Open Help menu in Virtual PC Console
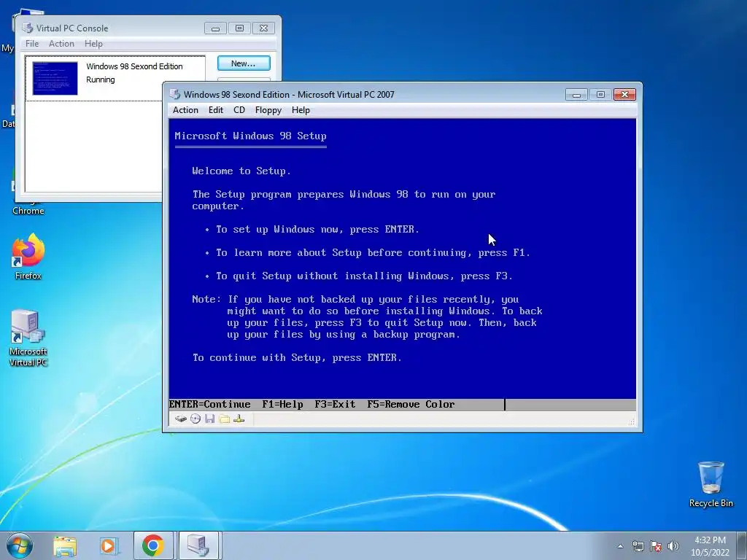Screen dimensions: 747x560 93,43
